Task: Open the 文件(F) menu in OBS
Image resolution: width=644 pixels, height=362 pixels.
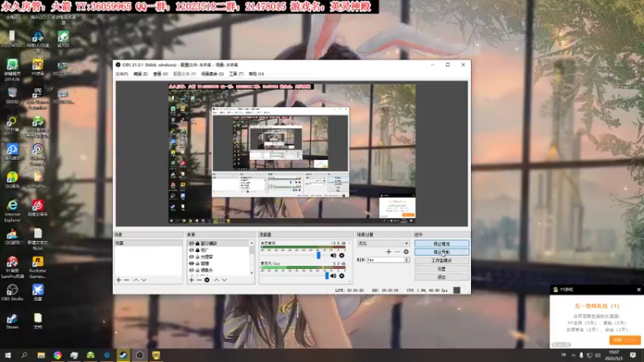Action: (x=122, y=74)
